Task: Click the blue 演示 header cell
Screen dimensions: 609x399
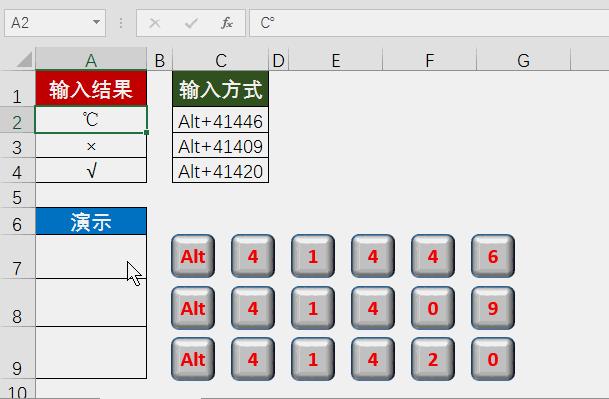Action: [91, 221]
